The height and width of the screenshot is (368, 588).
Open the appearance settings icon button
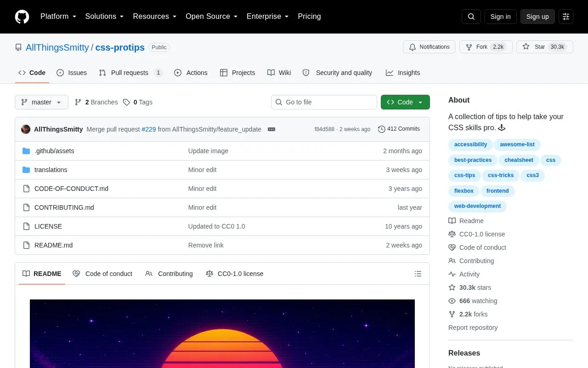(566, 17)
